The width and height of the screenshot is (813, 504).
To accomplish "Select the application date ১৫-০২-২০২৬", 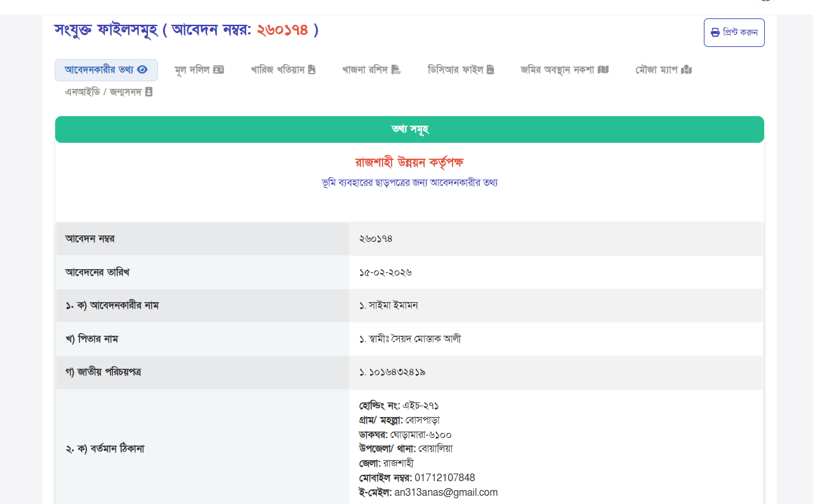I will tap(385, 272).
